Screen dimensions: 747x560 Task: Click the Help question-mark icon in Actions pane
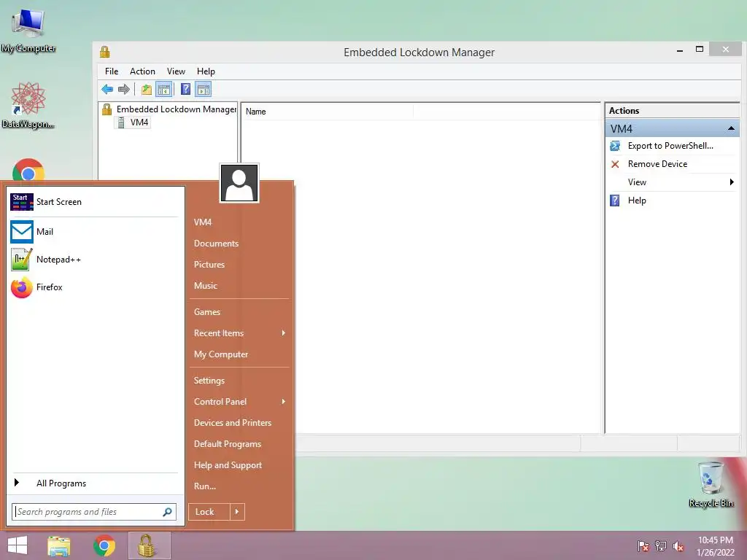[615, 201]
